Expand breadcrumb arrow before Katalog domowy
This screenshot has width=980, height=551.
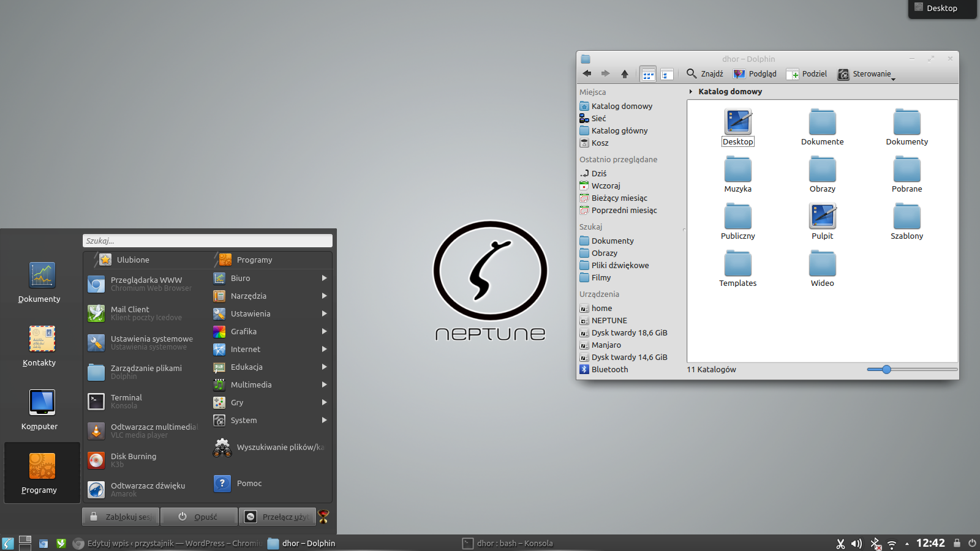coord(691,92)
